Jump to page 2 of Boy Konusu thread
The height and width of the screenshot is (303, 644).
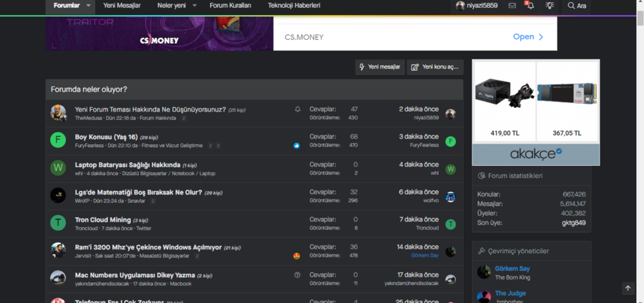pyautogui.click(x=210, y=146)
